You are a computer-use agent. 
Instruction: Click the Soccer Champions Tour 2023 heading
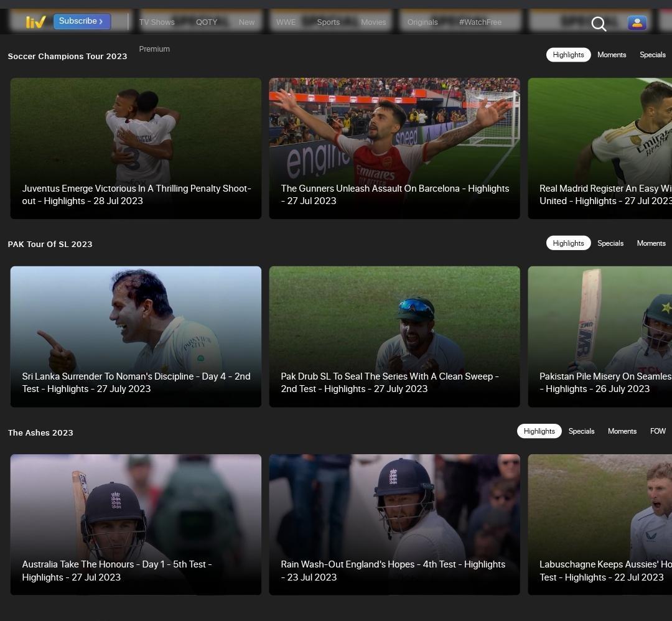[67, 56]
